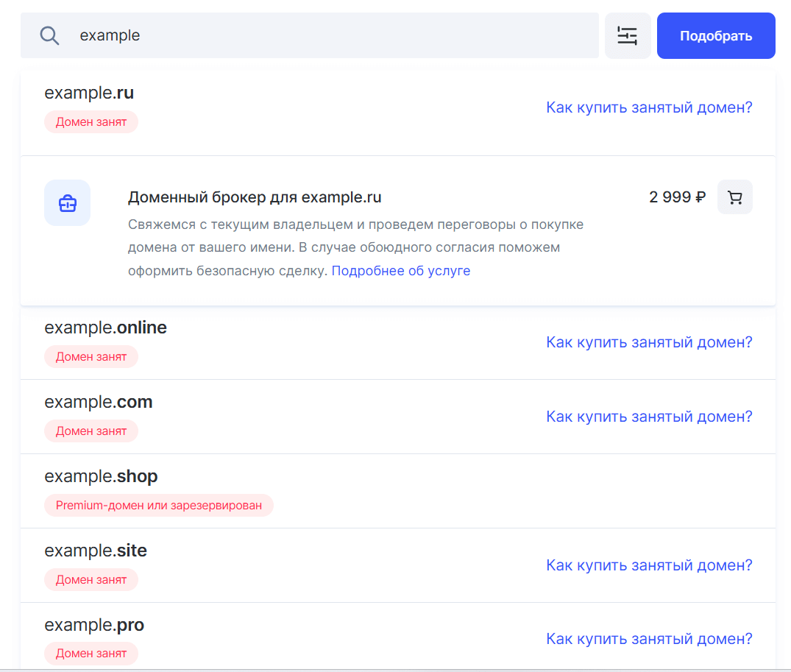Focus the domain search field containing "example"
The width and height of the screenshot is (791, 672).
pyautogui.click(x=331, y=35)
